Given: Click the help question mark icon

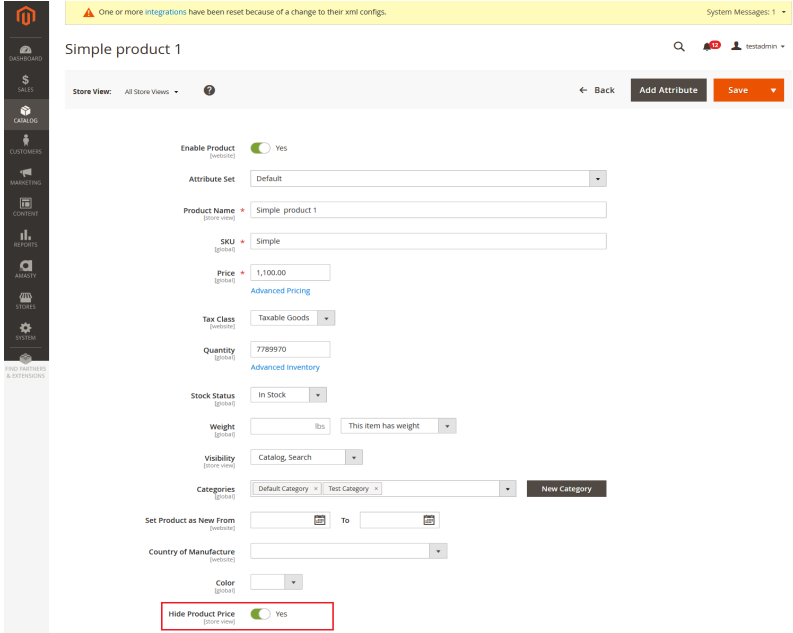Looking at the screenshot, I should [209, 90].
